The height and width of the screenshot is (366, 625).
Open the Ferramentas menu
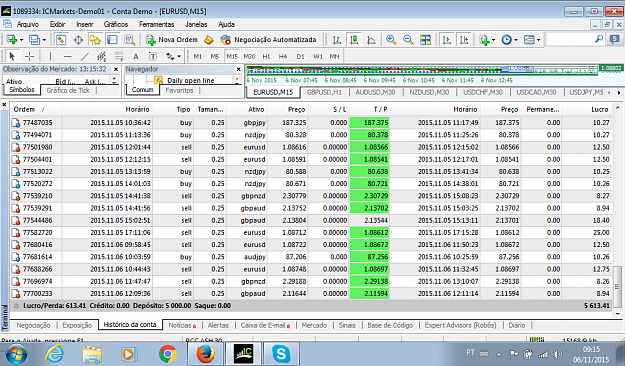(x=156, y=24)
